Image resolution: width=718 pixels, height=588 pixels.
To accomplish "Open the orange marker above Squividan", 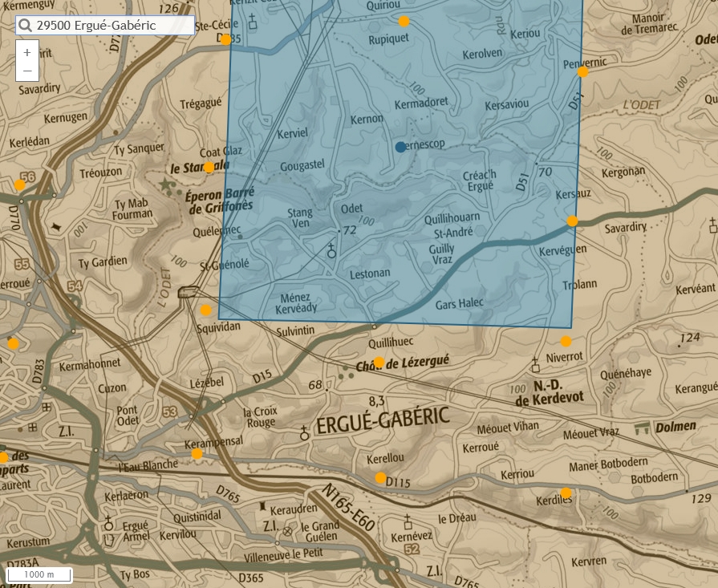I will click(205, 310).
